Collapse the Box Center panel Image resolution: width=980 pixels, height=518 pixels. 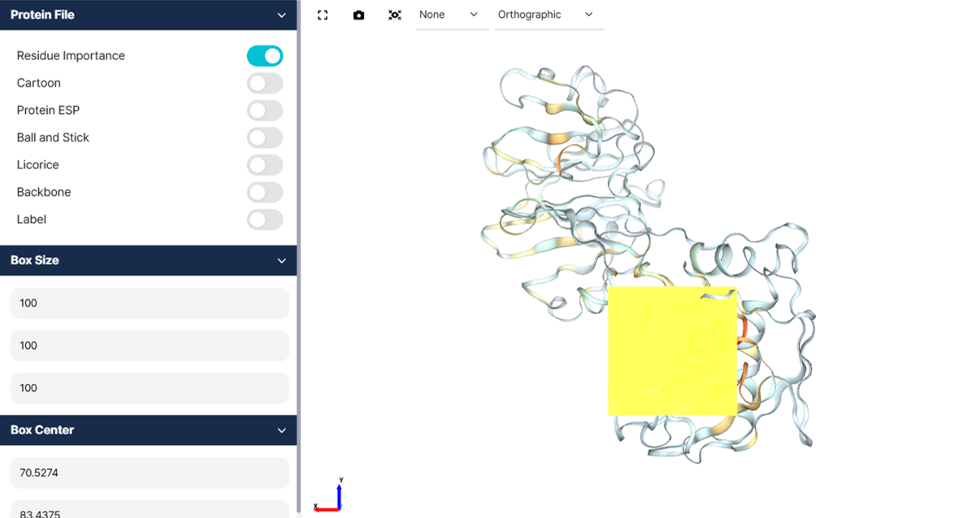click(281, 430)
